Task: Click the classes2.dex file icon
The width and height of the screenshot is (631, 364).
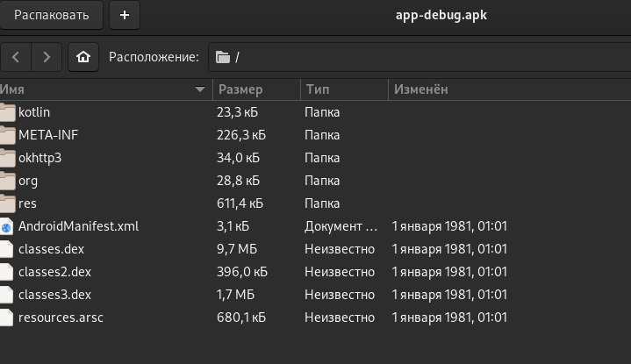Action: pyautogui.click(x=6, y=272)
